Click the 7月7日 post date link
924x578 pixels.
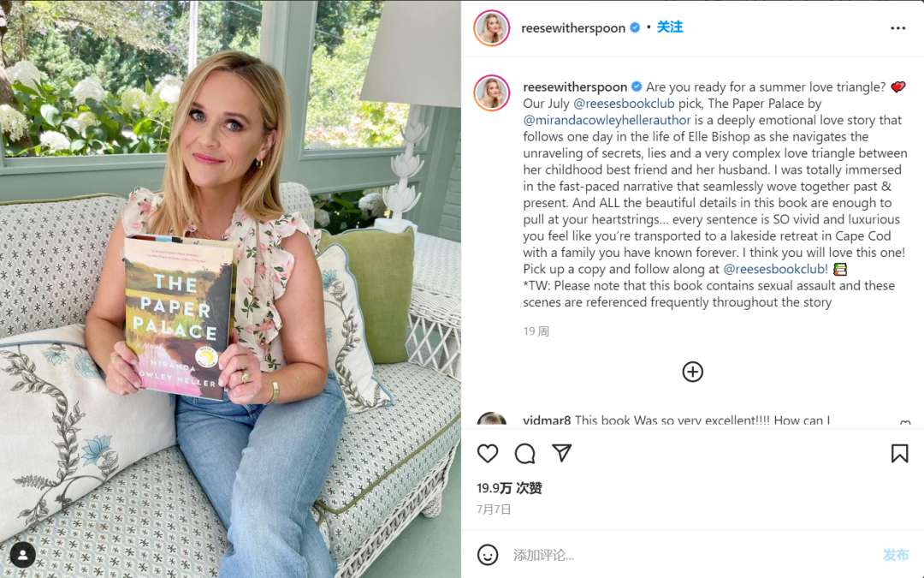494,509
